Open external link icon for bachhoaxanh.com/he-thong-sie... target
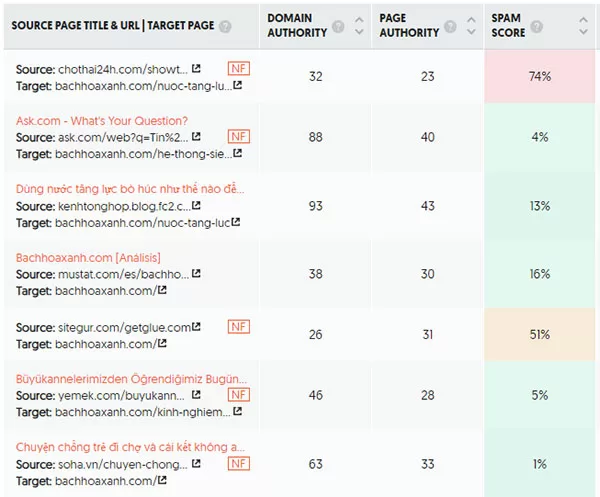The height and width of the screenshot is (497, 600). coord(238,153)
